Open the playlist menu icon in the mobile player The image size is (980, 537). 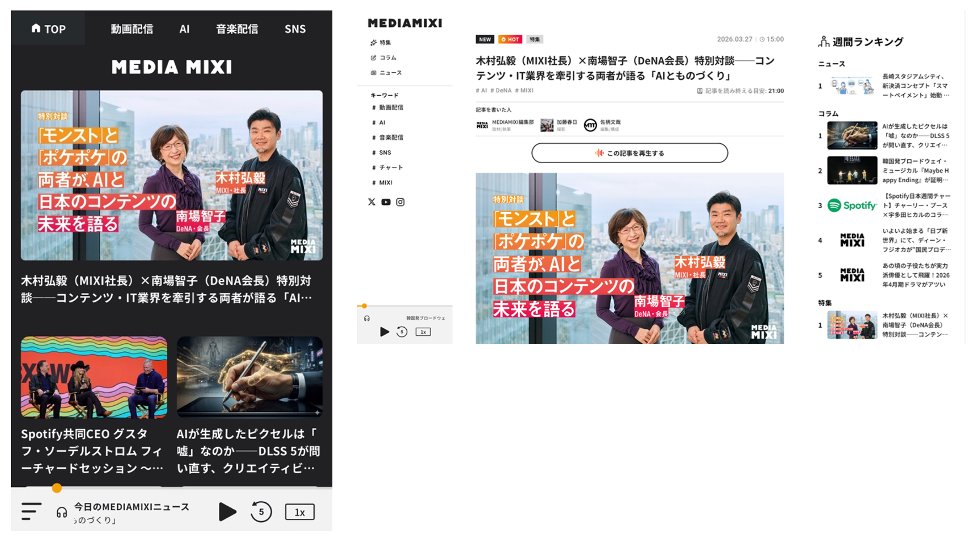click(x=31, y=511)
